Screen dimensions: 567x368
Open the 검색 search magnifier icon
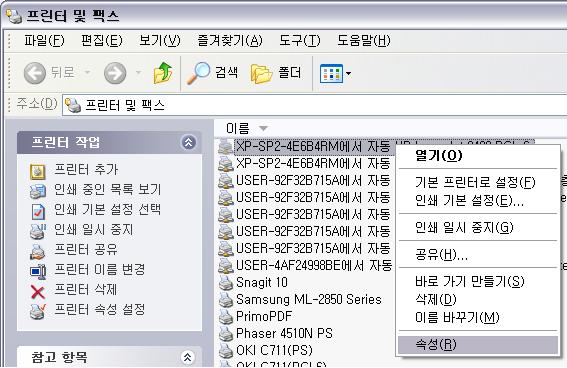tap(198, 73)
